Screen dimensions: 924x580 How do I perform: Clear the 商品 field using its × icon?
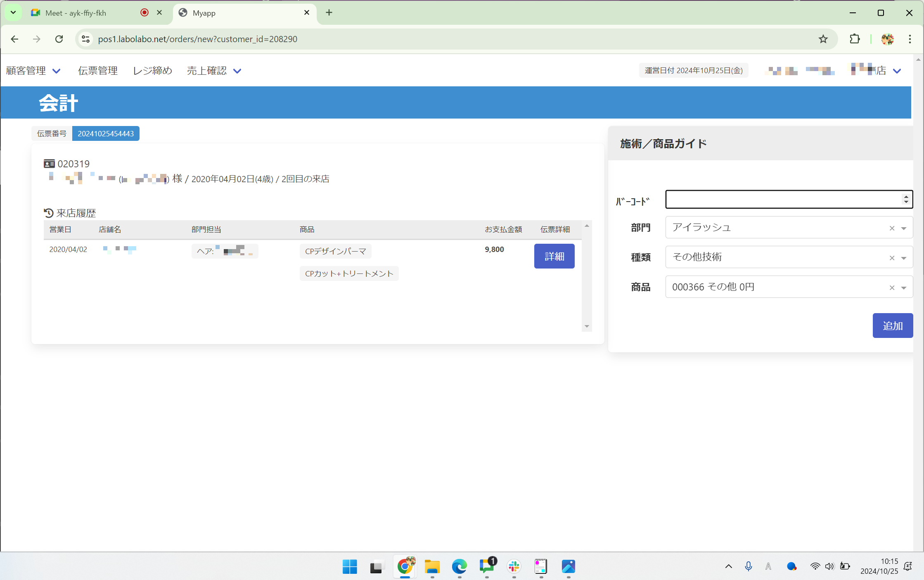coord(892,287)
